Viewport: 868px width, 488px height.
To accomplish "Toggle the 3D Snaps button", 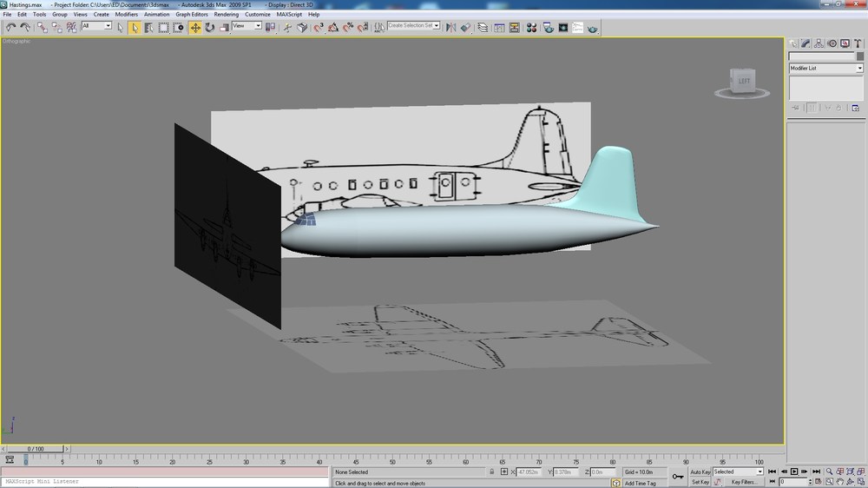I will click(x=319, y=27).
